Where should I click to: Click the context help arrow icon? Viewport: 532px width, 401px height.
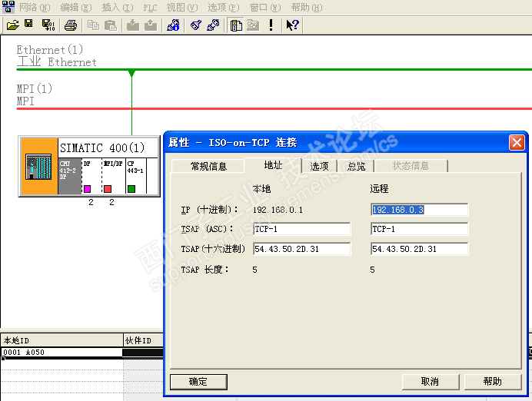tap(292, 25)
